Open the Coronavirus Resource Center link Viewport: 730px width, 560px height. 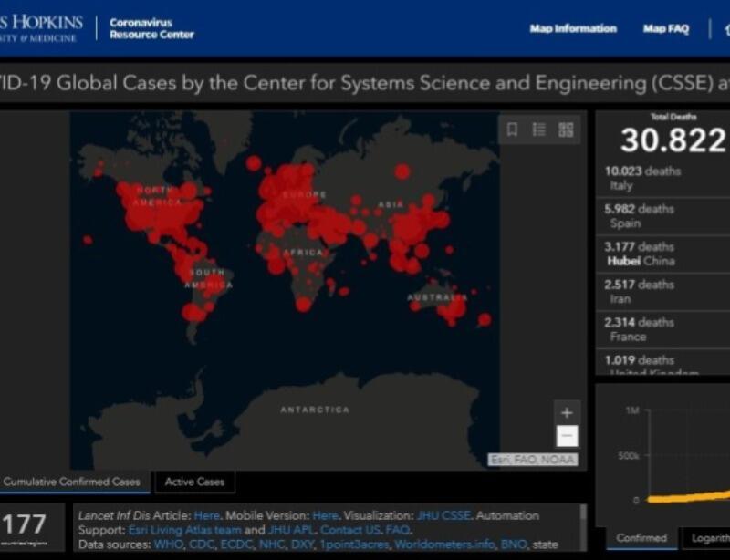[x=151, y=28]
